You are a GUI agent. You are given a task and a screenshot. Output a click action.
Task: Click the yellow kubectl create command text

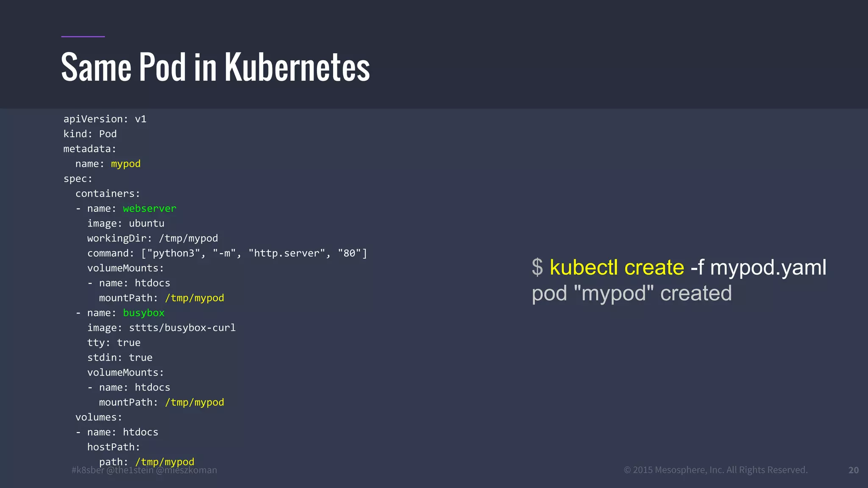617,267
